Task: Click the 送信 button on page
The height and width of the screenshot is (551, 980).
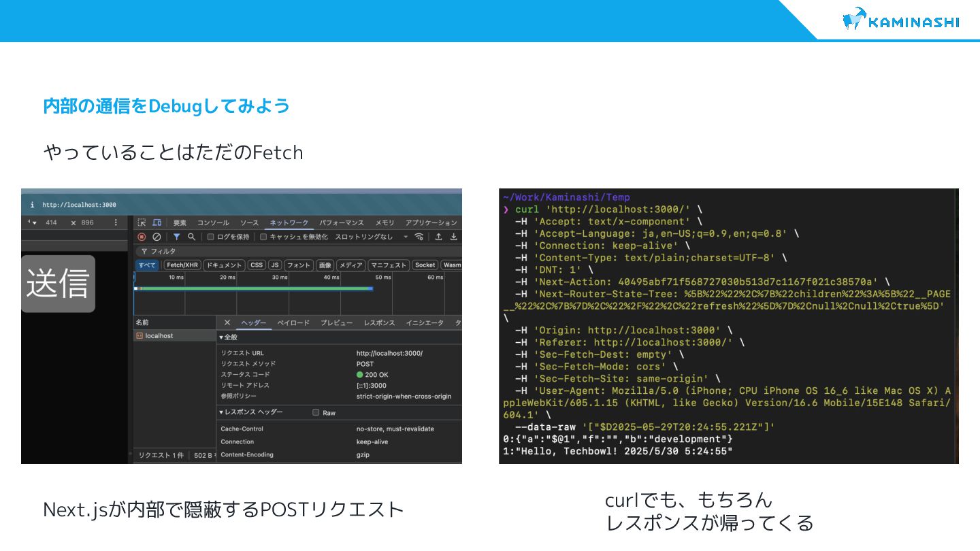Action: pos(58,284)
